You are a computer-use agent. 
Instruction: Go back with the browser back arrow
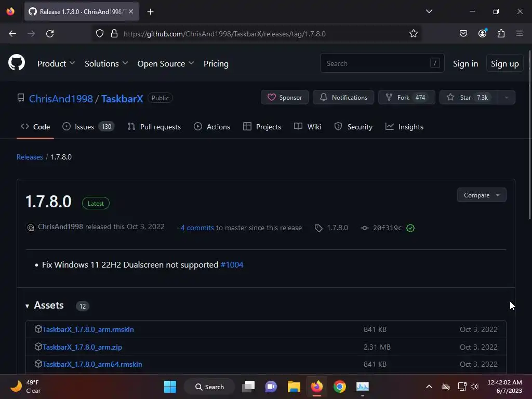tap(12, 34)
